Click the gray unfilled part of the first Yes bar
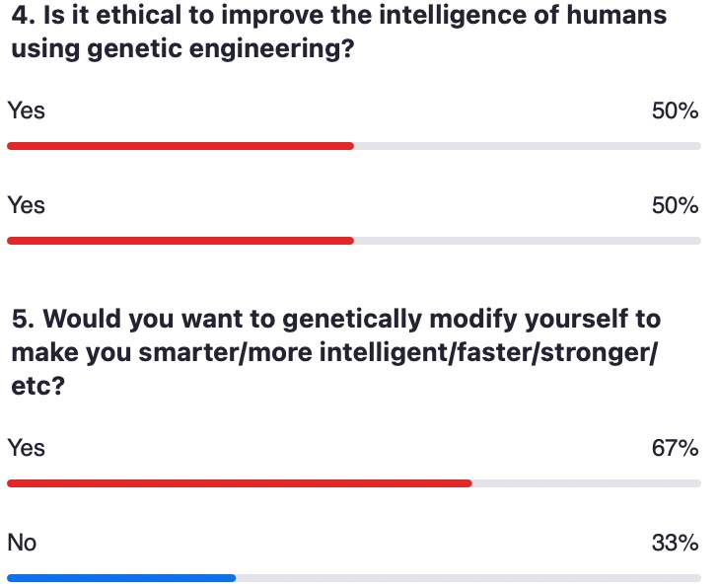 pyautogui.click(x=527, y=146)
